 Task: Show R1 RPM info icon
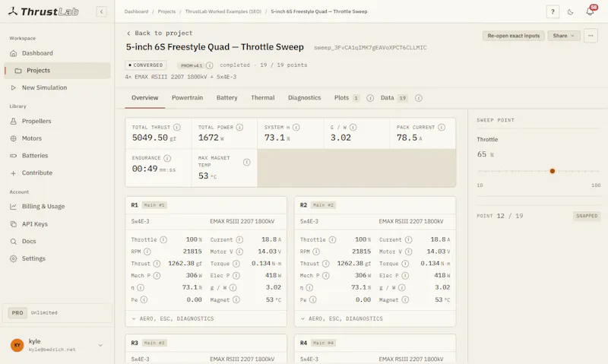147,252
